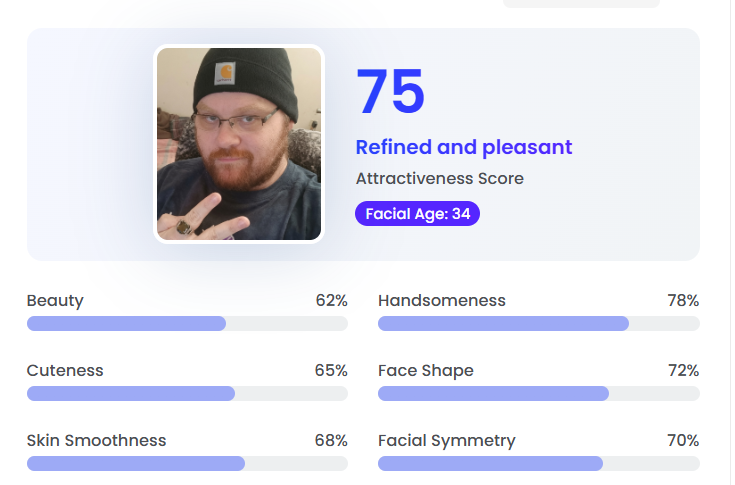Click the uploaded photo thumbnail
This screenshot has width=735, height=485.
pyautogui.click(x=239, y=144)
